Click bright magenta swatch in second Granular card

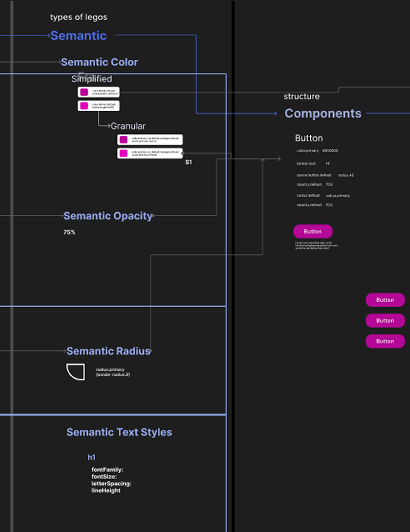(x=124, y=154)
